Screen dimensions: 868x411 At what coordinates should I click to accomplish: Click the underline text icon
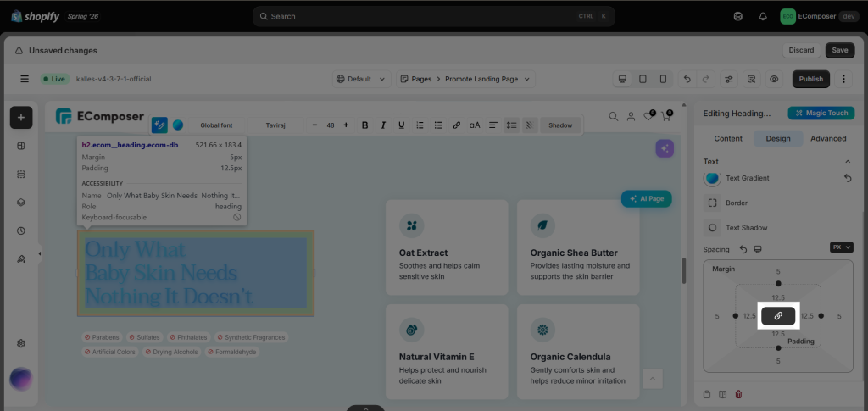(x=401, y=125)
